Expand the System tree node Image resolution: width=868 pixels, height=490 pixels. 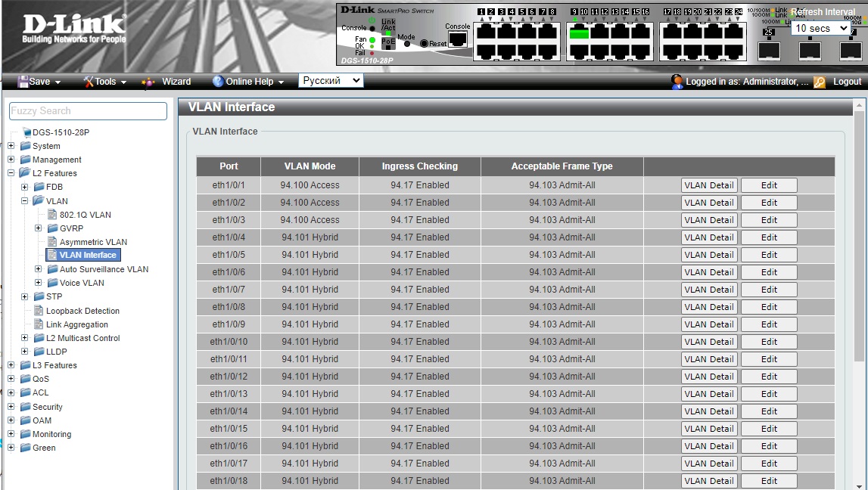coord(11,146)
